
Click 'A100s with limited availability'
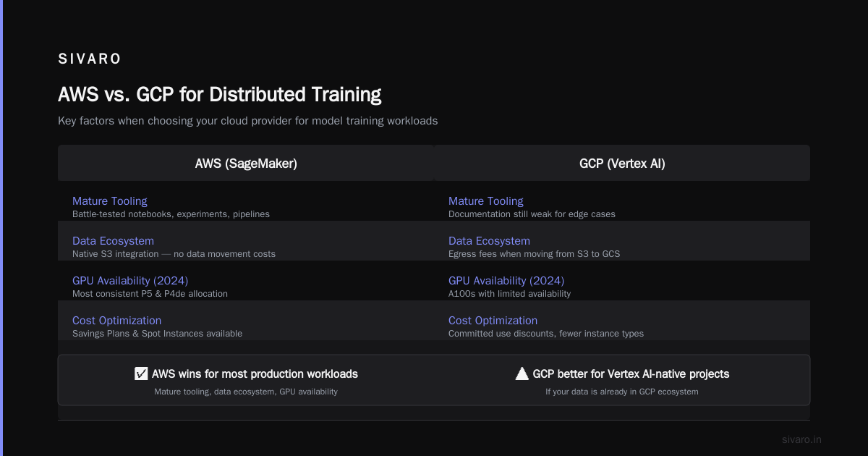509,294
